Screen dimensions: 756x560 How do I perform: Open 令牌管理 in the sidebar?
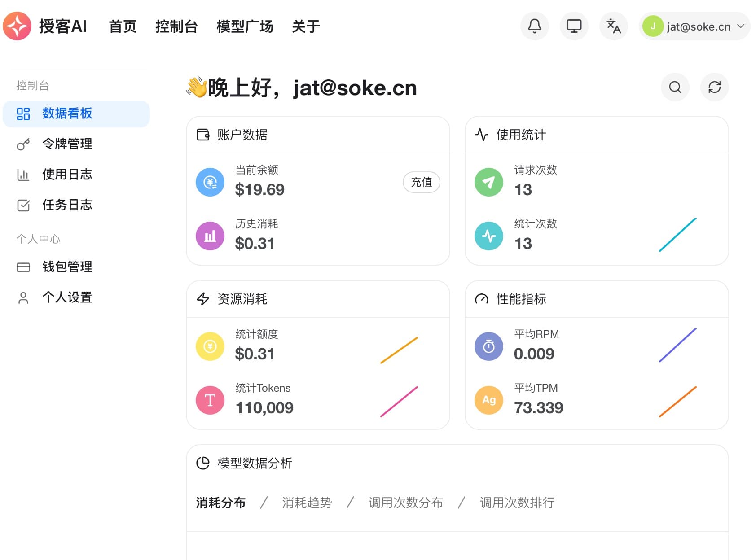click(67, 144)
